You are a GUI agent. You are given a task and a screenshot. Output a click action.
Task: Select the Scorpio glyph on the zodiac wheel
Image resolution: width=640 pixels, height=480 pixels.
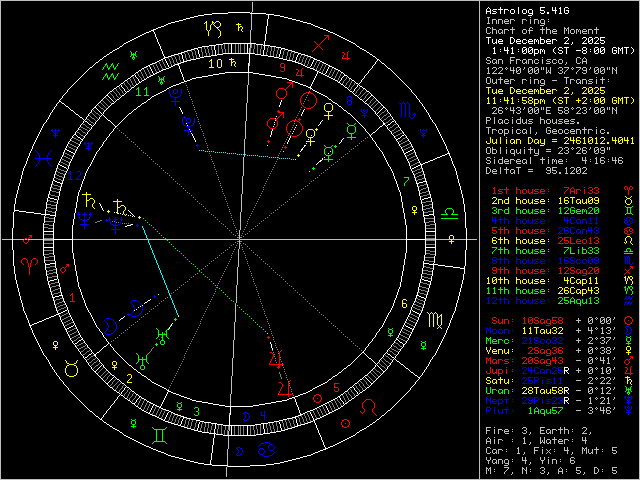407,112
